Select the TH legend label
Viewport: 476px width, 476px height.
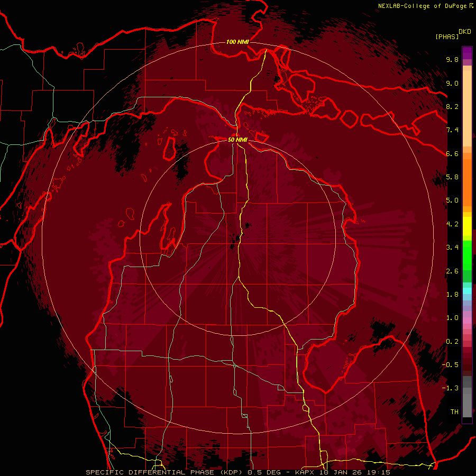[x=454, y=412]
